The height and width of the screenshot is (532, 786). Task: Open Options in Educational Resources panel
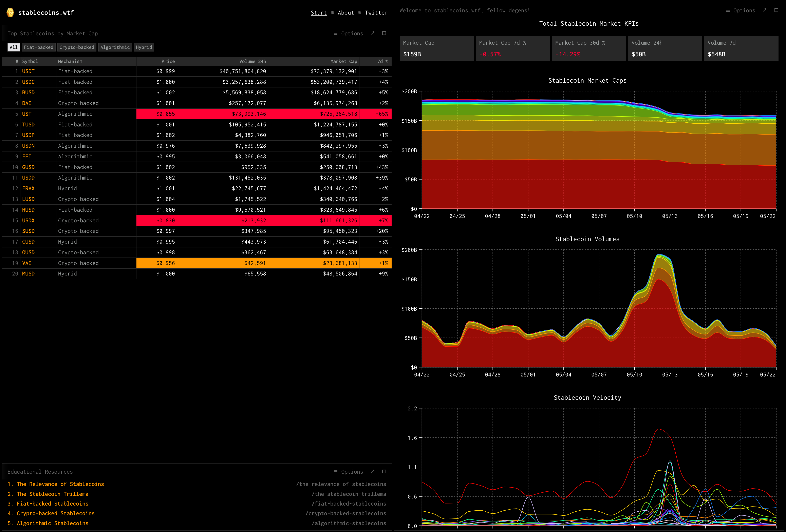click(x=348, y=471)
